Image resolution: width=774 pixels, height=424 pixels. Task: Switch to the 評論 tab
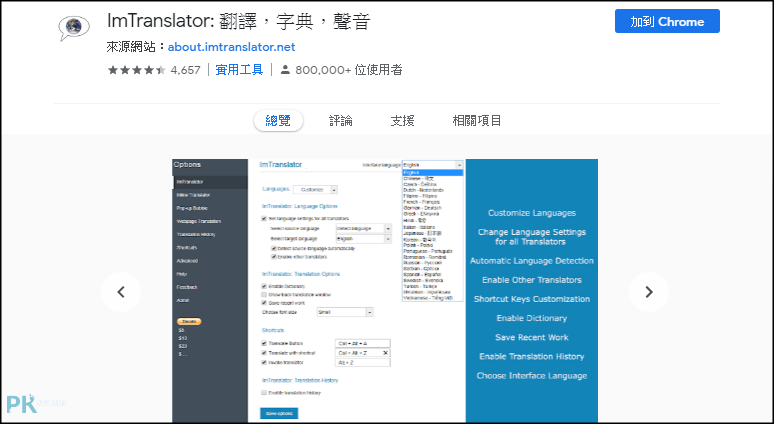pos(341,120)
